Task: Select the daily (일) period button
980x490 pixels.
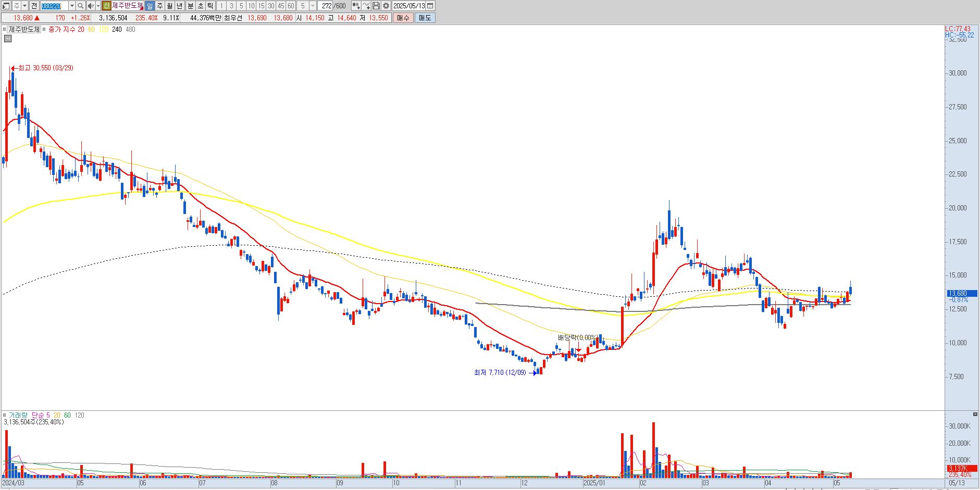Action: pos(150,6)
